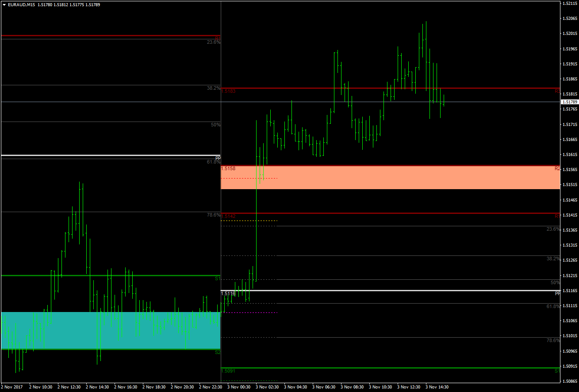This screenshot has width=579, height=392.
Task: Click the 1.51565 price scale label
Action: pos(570,170)
